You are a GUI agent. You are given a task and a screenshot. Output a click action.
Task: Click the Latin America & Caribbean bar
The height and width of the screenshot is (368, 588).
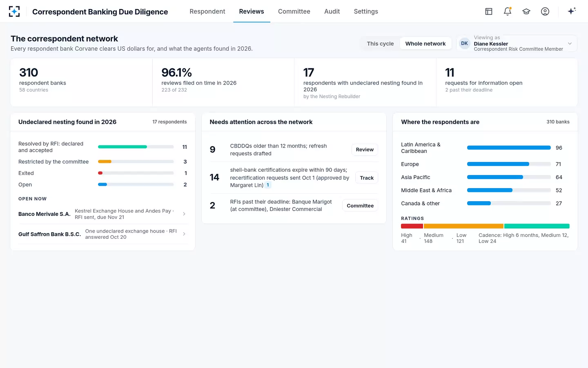pyautogui.click(x=509, y=148)
